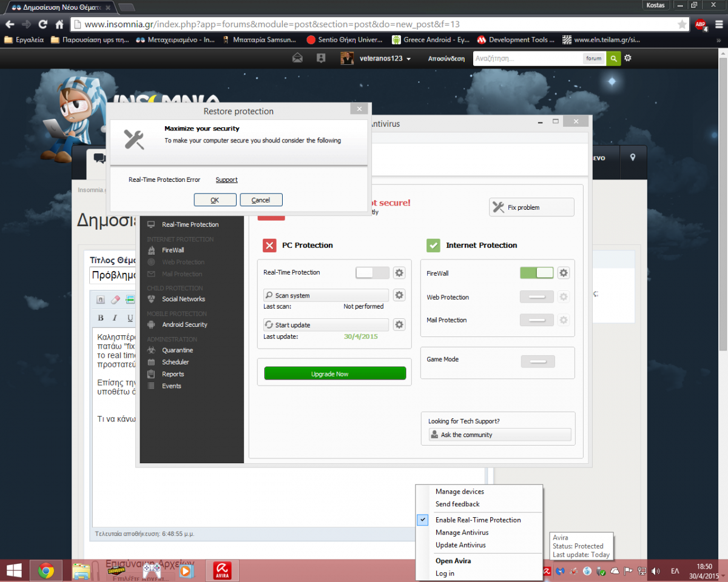This screenshot has width=728, height=582.
Task: Toggle the FireWall switch off
Action: [x=537, y=273]
